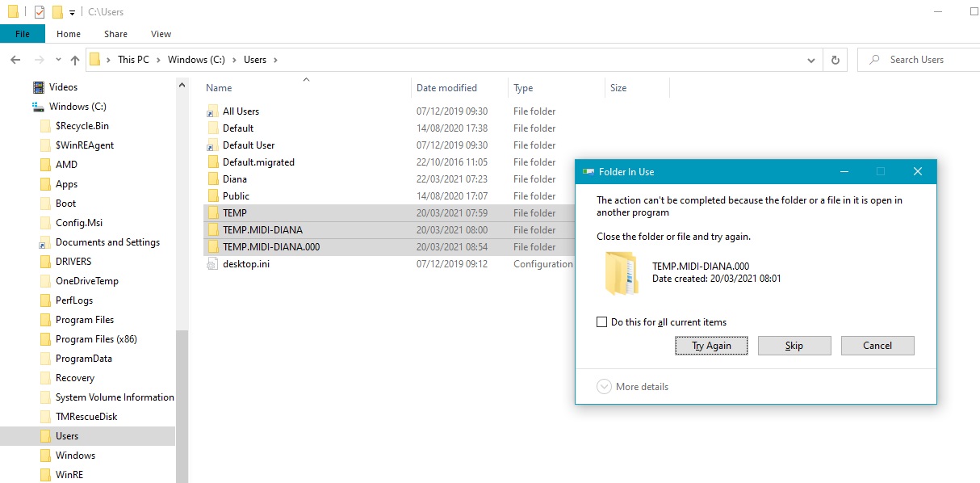Select $WinREAgent folder in the tree
Image resolution: width=980 pixels, height=483 pixels.
[84, 145]
